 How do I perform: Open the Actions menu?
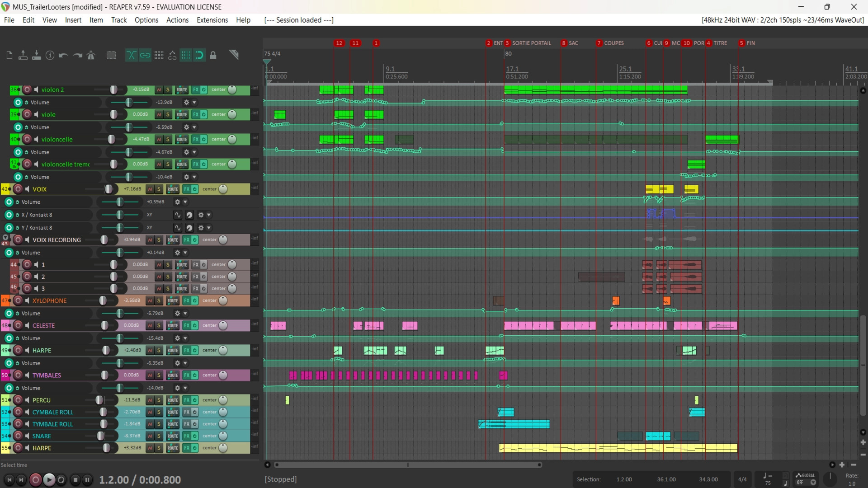(x=177, y=20)
